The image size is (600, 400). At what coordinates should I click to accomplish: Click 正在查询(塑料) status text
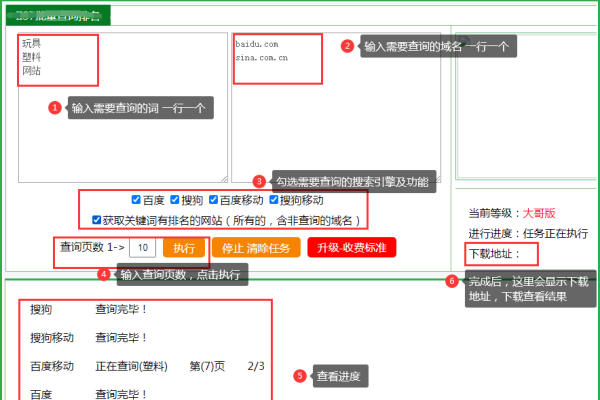[131, 366]
